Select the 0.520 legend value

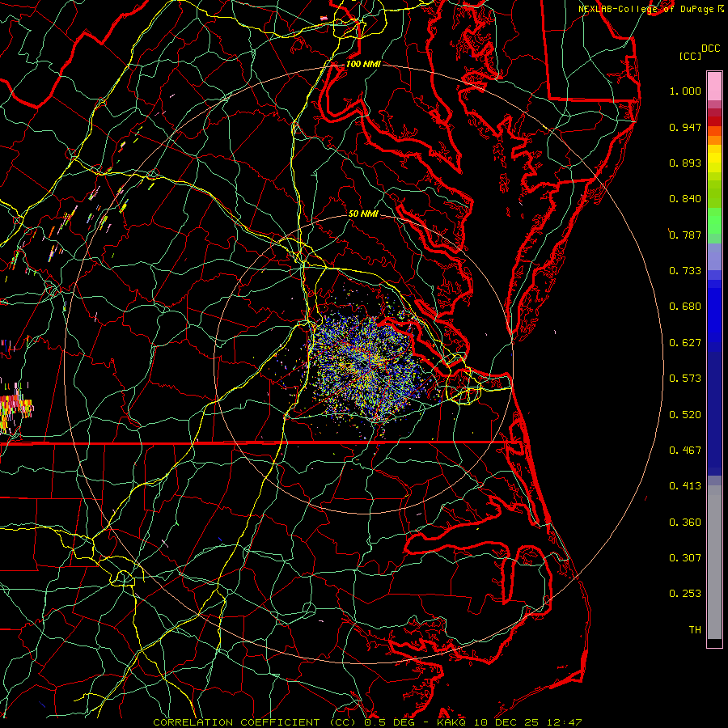(x=685, y=415)
